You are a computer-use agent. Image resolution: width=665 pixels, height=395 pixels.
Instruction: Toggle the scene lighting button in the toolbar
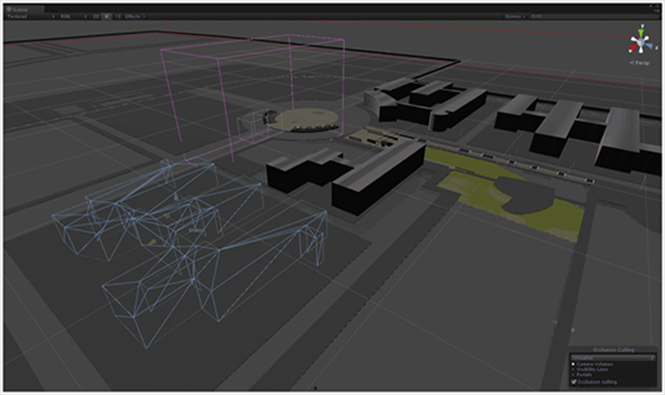pos(106,16)
